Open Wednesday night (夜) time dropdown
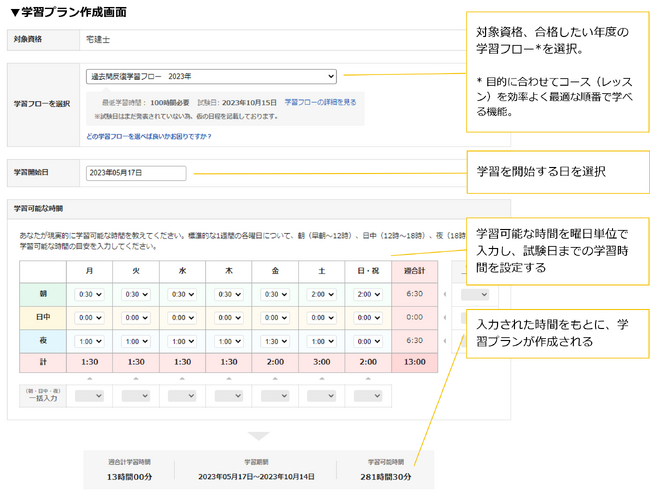This screenshot has height=493, width=650. coord(181,341)
